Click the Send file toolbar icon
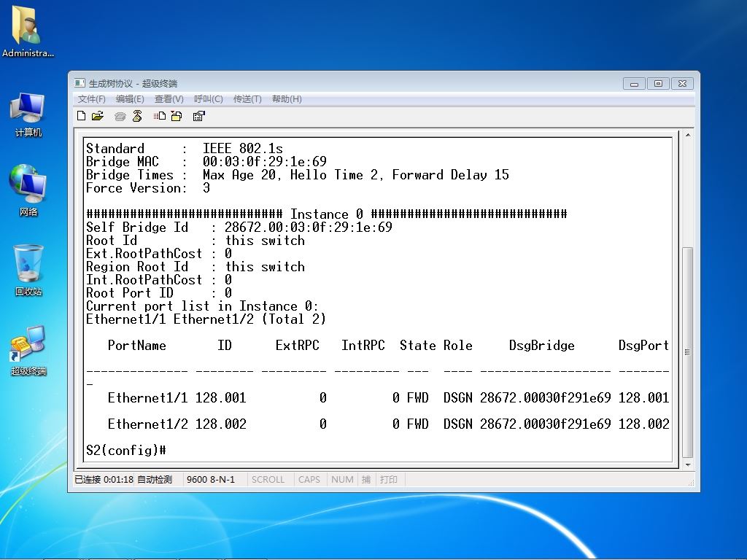The width and height of the screenshot is (747, 560). pyautogui.click(x=160, y=116)
